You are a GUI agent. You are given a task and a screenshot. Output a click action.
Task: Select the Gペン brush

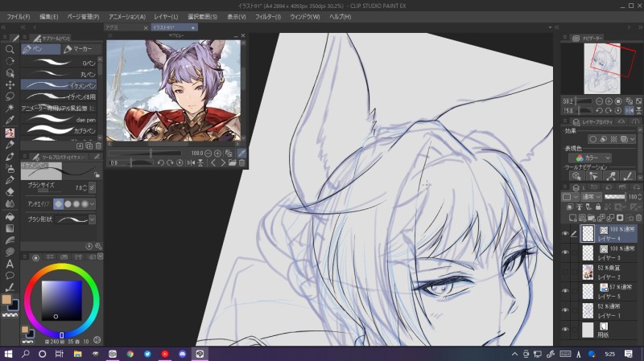[59, 63]
